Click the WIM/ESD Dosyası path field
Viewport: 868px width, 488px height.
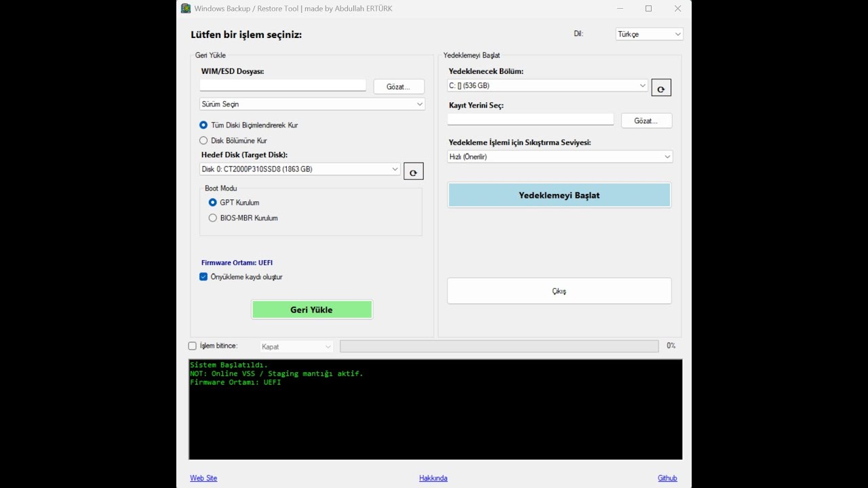point(283,85)
